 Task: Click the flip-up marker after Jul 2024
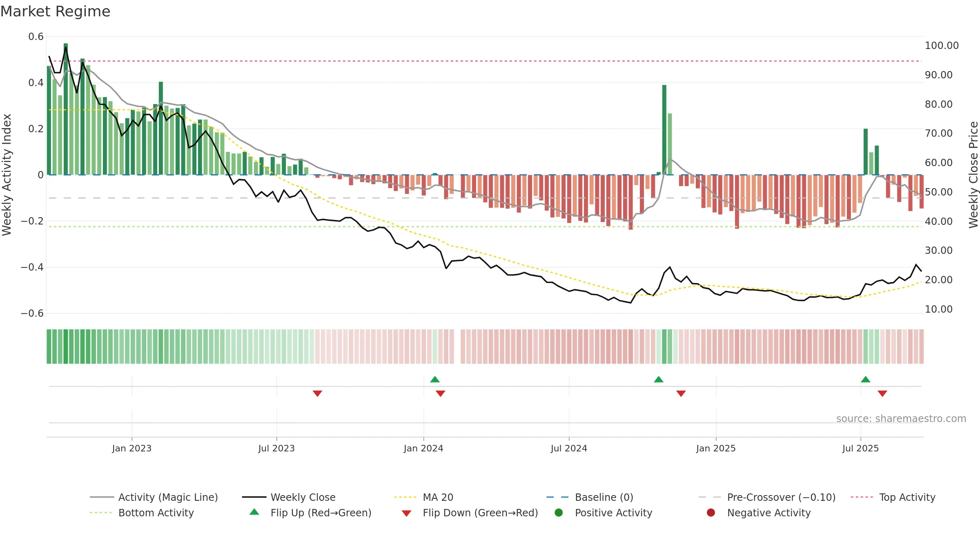659,380
